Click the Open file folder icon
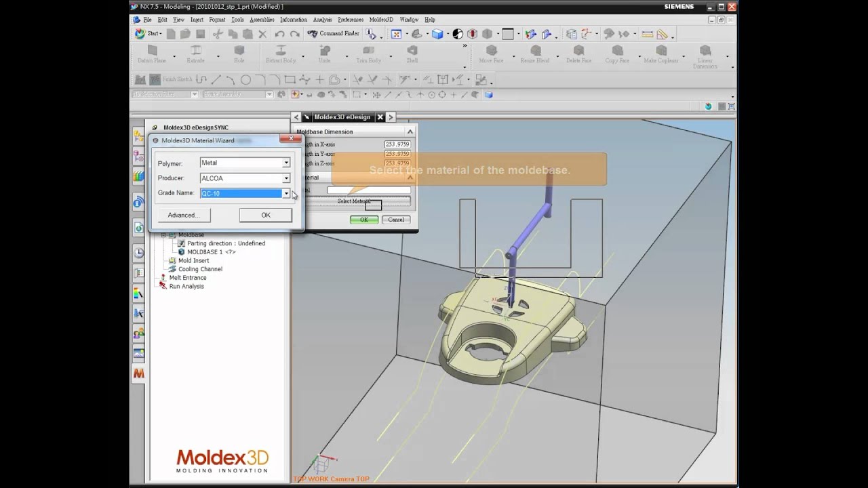The height and width of the screenshot is (488, 868). tap(186, 34)
